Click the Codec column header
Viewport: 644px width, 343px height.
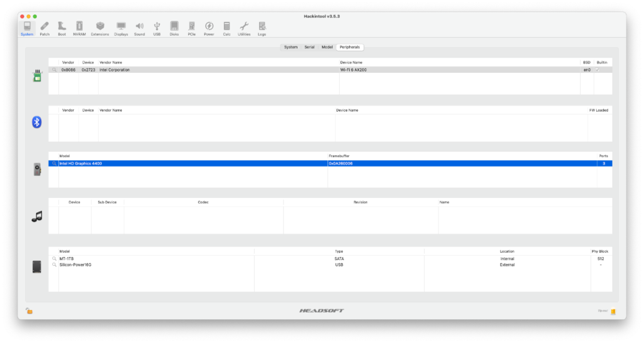click(x=203, y=202)
